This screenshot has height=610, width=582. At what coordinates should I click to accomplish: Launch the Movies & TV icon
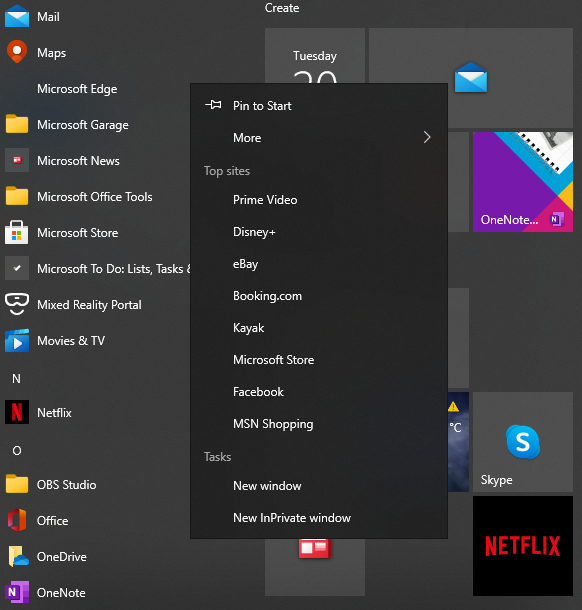[17, 340]
